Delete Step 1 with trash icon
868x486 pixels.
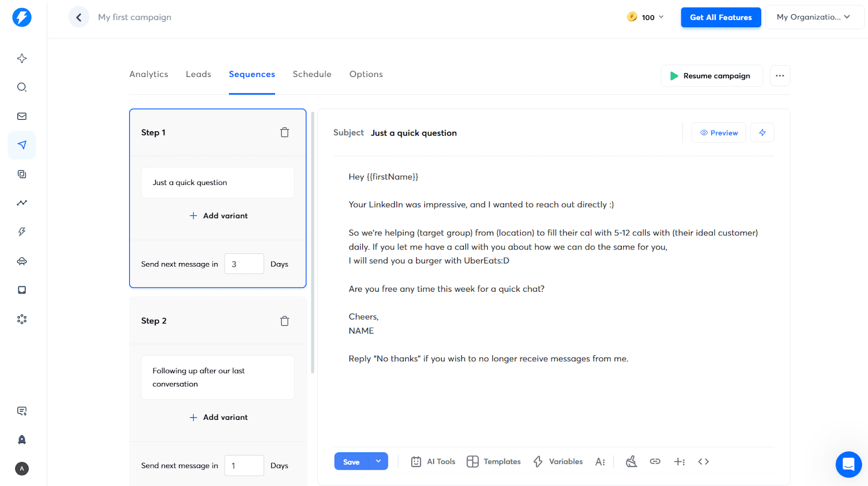coord(284,132)
